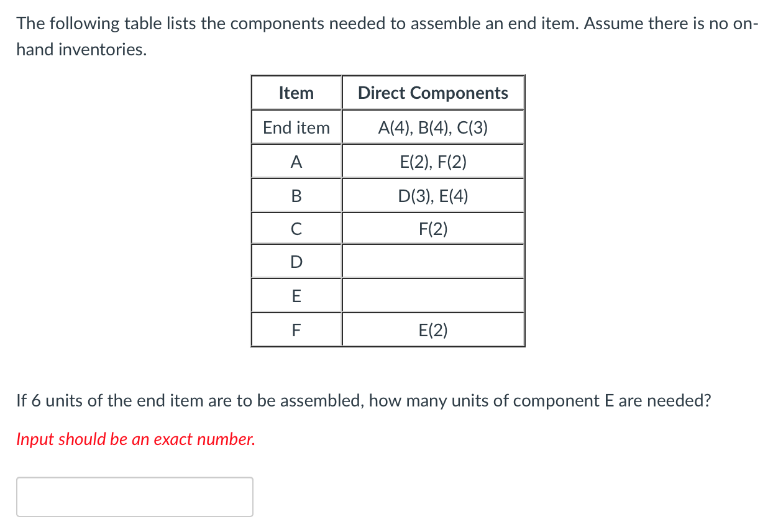
Task: Click the empty components cell for E
Action: (x=433, y=295)
